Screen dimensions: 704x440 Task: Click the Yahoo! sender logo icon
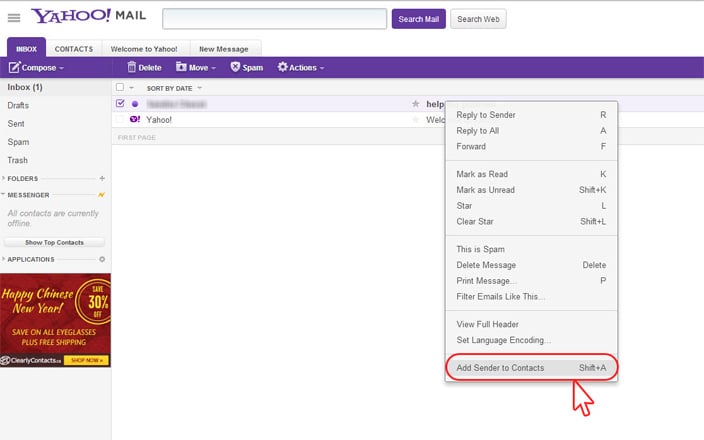coord(135,119)
